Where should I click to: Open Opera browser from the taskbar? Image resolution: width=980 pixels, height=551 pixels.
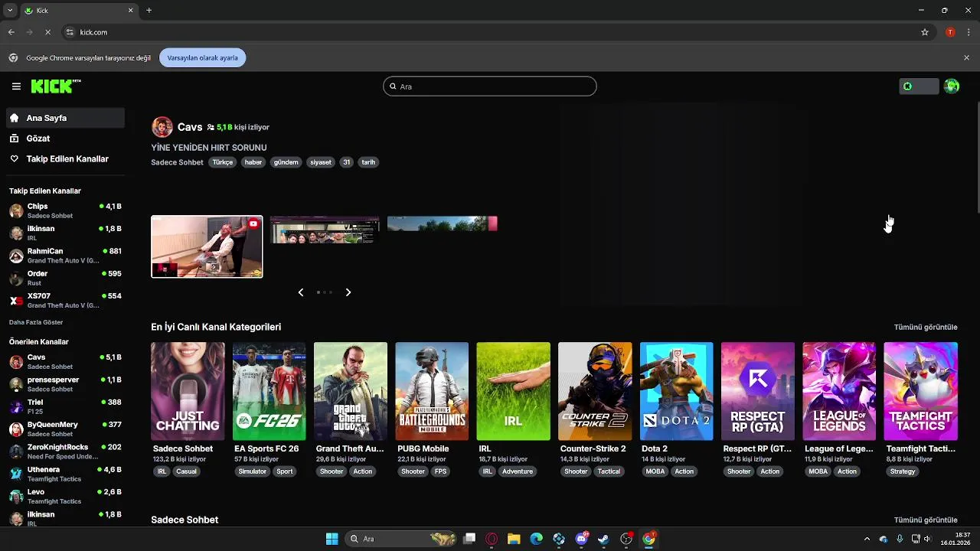[492, 539]
